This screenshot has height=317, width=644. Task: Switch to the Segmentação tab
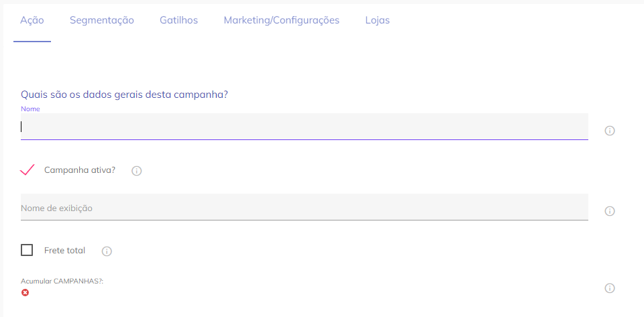(x=102, y=20)
